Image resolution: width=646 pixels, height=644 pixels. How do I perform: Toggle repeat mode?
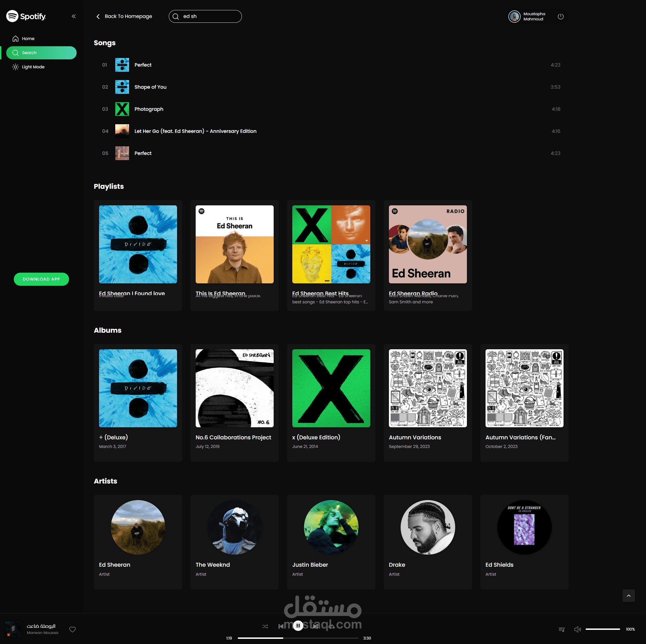tap(331, 626)
